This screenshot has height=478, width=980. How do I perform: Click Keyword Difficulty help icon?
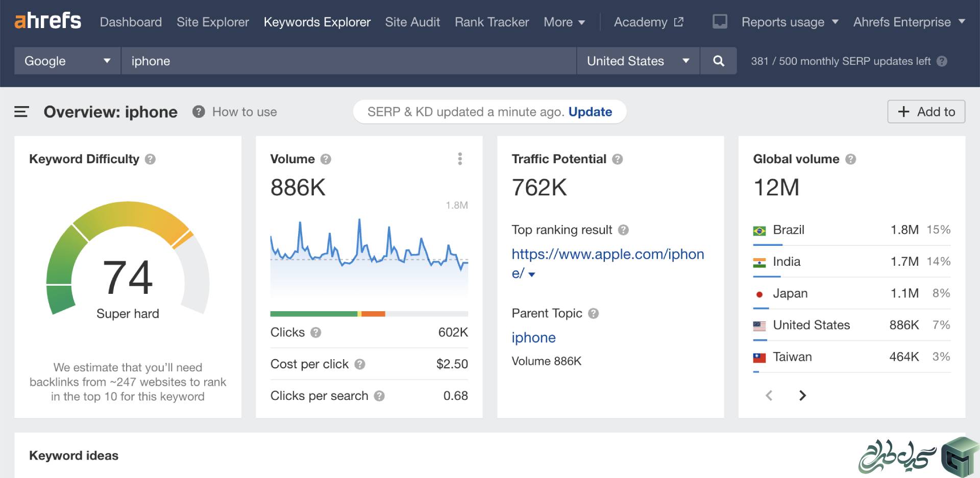(150, 159)
